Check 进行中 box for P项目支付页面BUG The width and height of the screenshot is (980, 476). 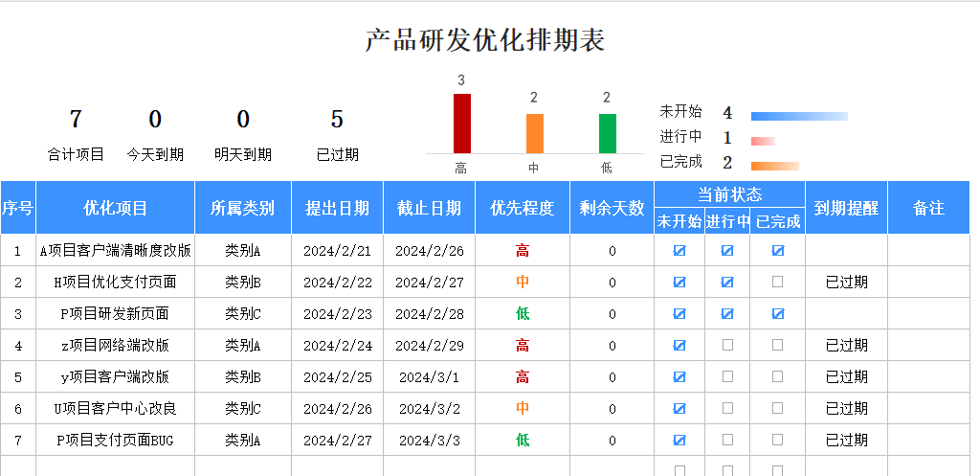coord(727,440)
